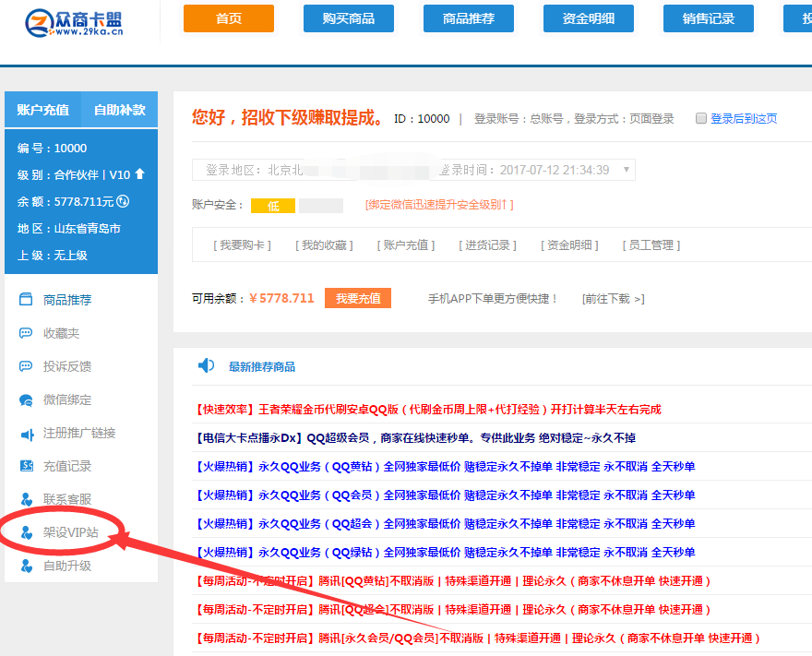Click the level upgrade arrow icon
The width and height of the screenshot is (812, 656).
pyautogui.click(x=140, y=174)
